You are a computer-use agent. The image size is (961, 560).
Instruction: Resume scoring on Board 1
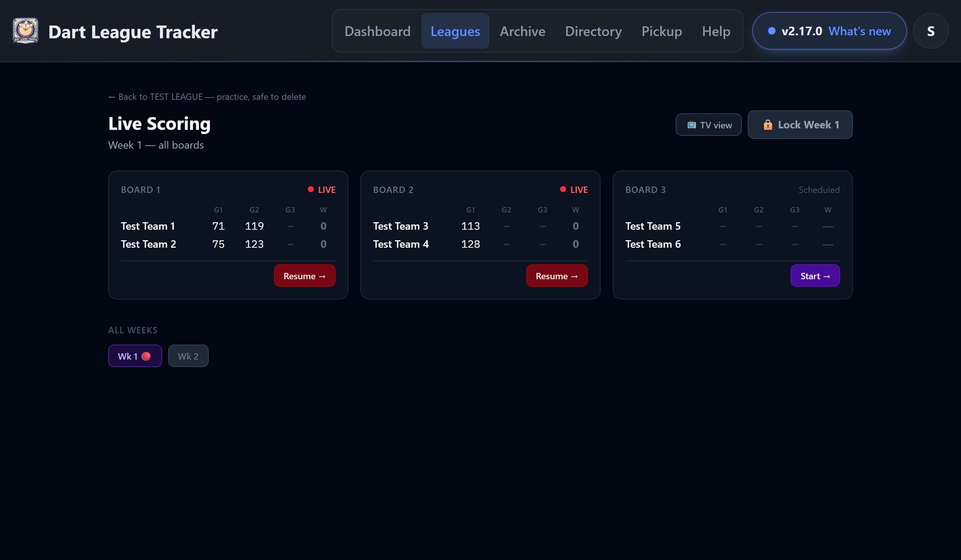pyautogui.click(x=304, y=275)
